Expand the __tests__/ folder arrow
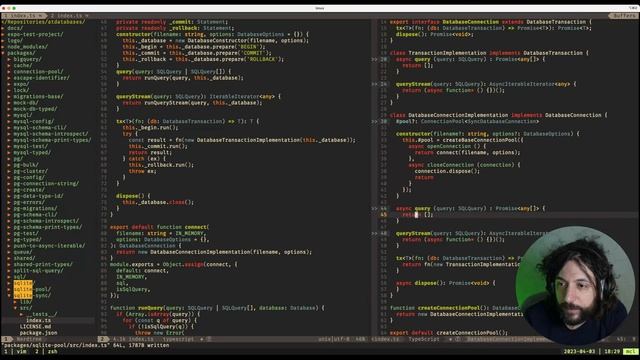The width and height of the screenshot is (640, 360). point(22,314)
